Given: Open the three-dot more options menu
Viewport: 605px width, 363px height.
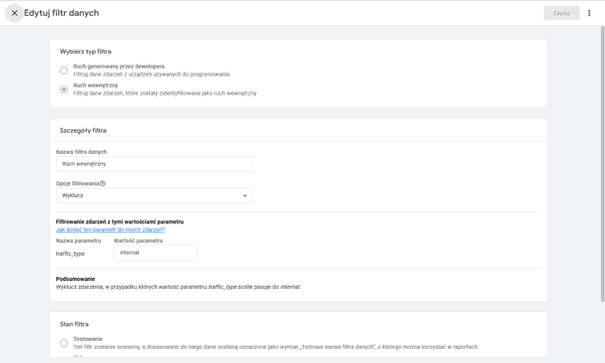Looking at the screenshot, I should click(589, 13).
